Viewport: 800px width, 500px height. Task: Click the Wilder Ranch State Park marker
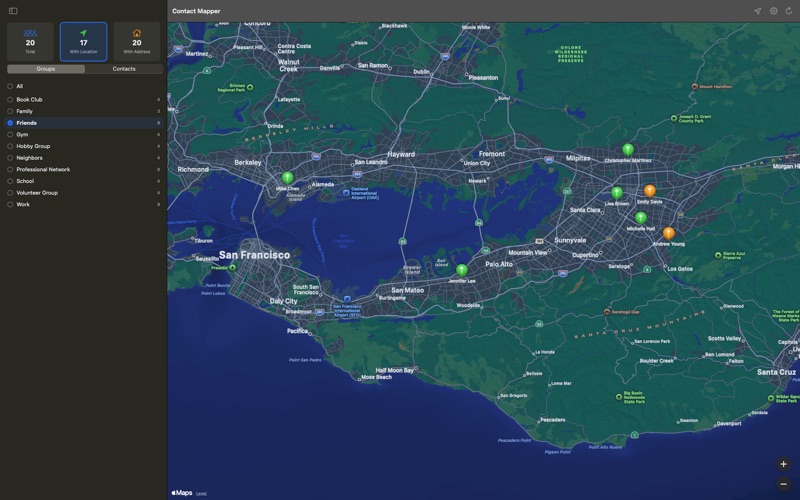click(771, 398)
